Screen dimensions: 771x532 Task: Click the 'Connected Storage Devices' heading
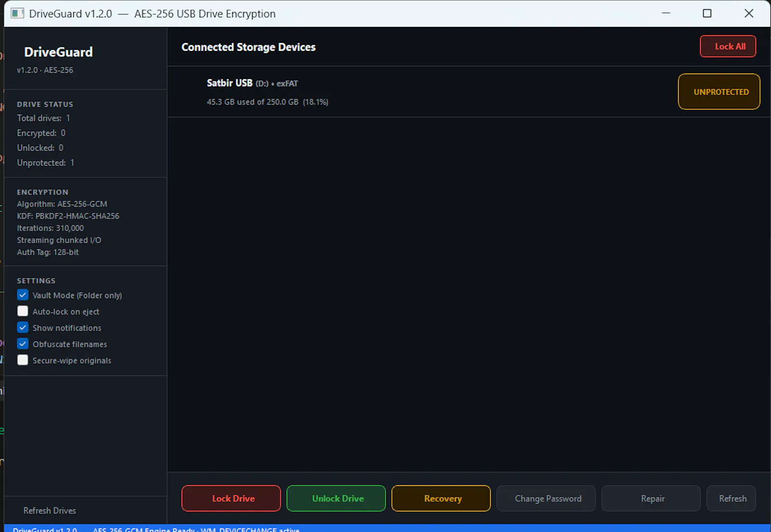249,47
